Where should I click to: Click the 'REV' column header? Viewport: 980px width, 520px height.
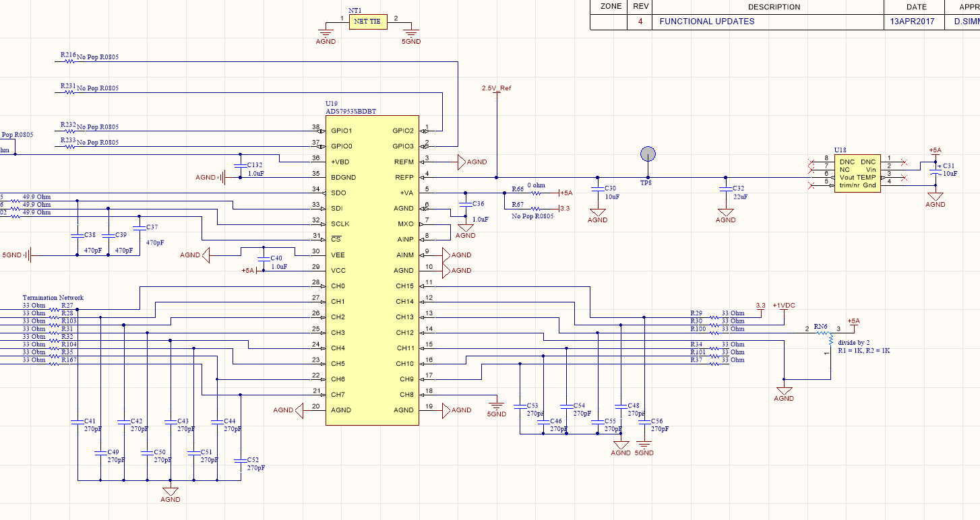(641, 7)
